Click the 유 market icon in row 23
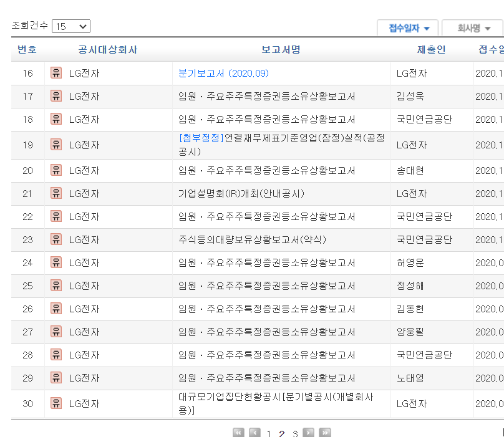 click(56, 240)
